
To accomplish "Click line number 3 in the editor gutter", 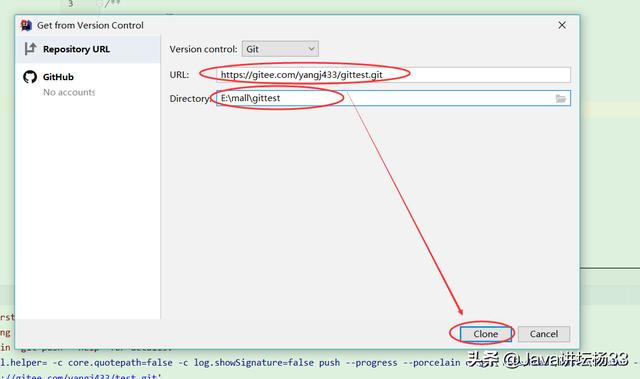I will pos(71,3).
